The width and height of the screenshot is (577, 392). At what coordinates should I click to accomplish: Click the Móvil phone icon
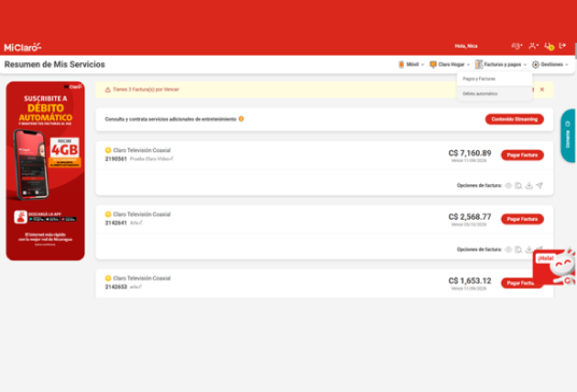(x=401, y=64)
